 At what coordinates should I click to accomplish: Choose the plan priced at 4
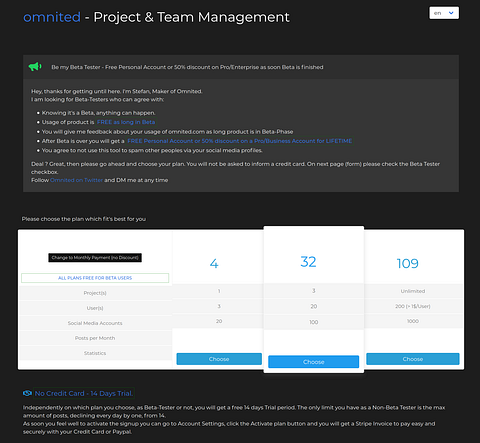219,359
